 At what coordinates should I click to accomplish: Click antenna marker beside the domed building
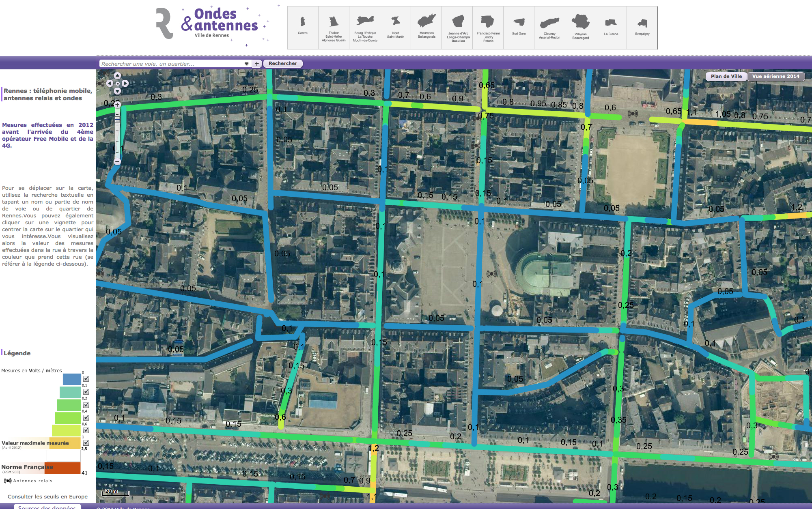[x=491, y=274]
